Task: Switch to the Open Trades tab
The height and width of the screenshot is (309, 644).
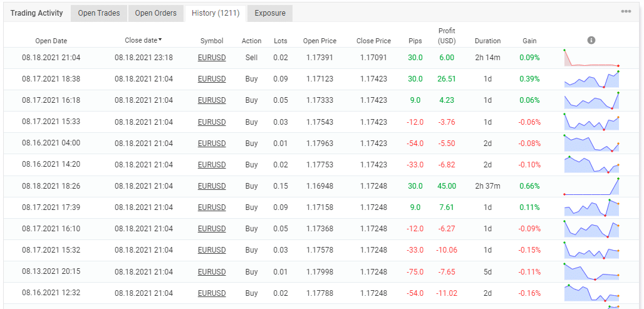Action: tap(99, 13)
